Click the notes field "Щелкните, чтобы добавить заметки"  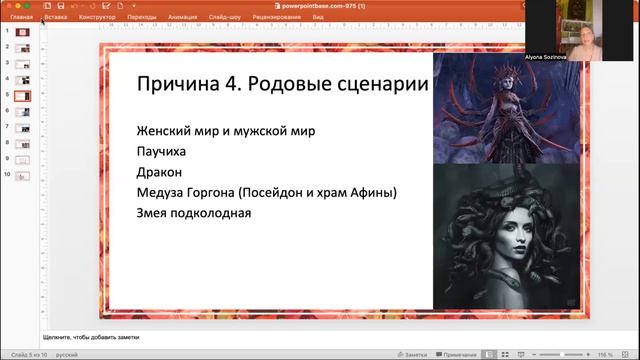[91, 337]
